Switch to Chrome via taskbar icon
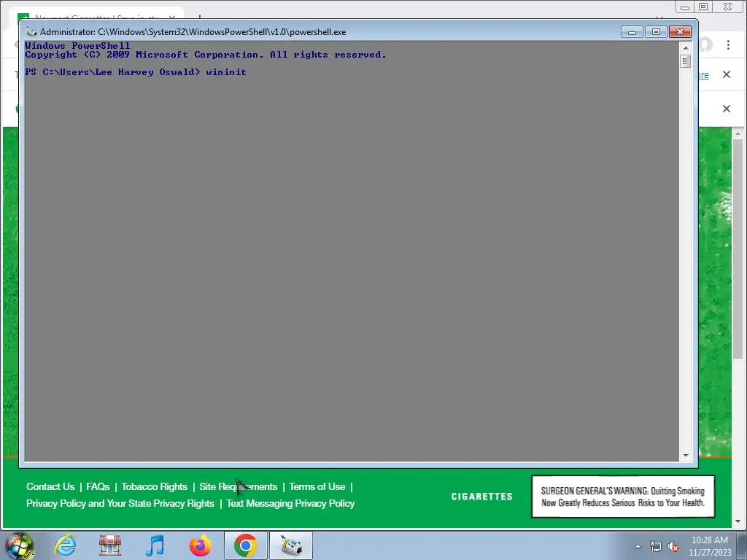Viewport: 747px width, 560px height. (245, 545)
